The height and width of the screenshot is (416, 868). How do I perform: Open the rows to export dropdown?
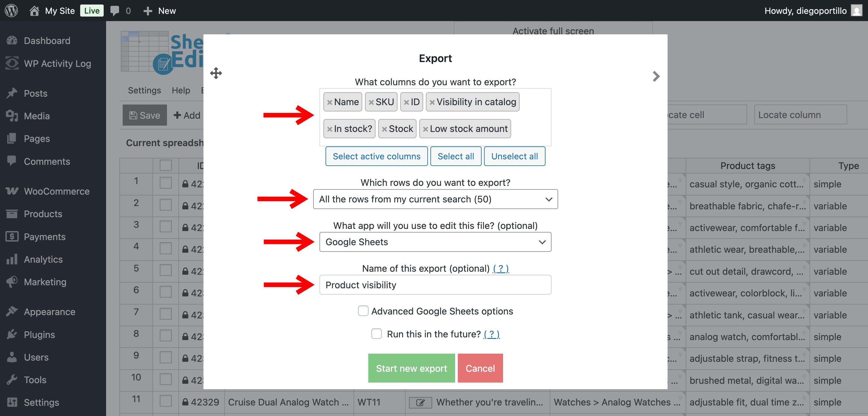pyautogui.click(x=435, y=199)
